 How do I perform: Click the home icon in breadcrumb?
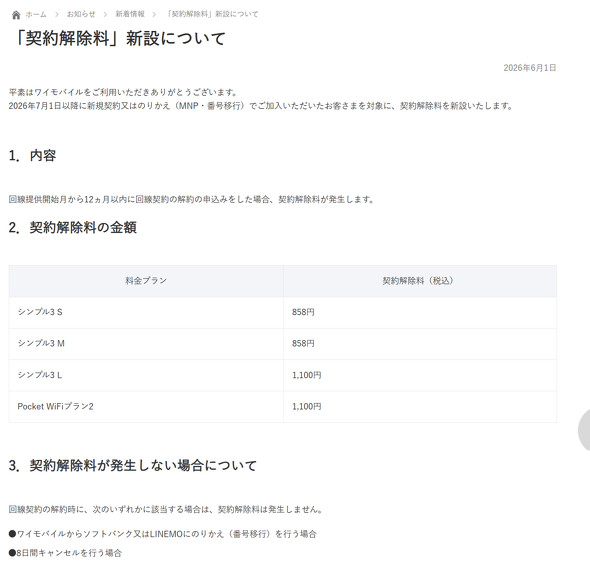[16, 15]
